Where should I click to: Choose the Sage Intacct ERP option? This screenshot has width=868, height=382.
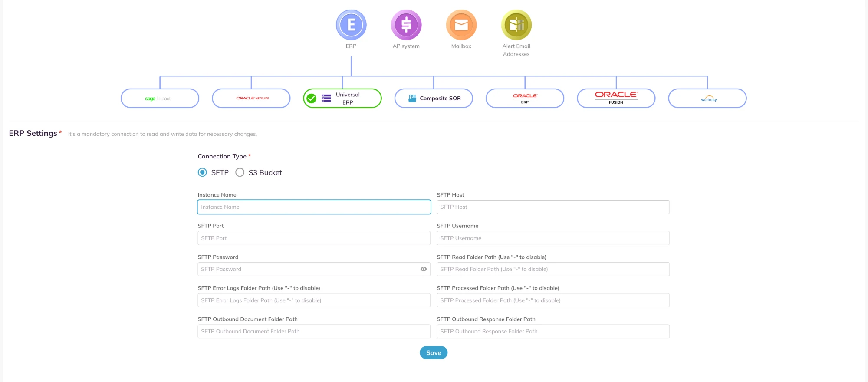point(160,98)
